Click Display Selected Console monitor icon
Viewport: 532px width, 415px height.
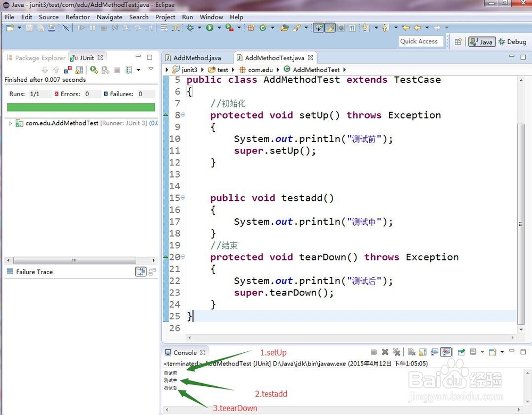coord(473,352)
